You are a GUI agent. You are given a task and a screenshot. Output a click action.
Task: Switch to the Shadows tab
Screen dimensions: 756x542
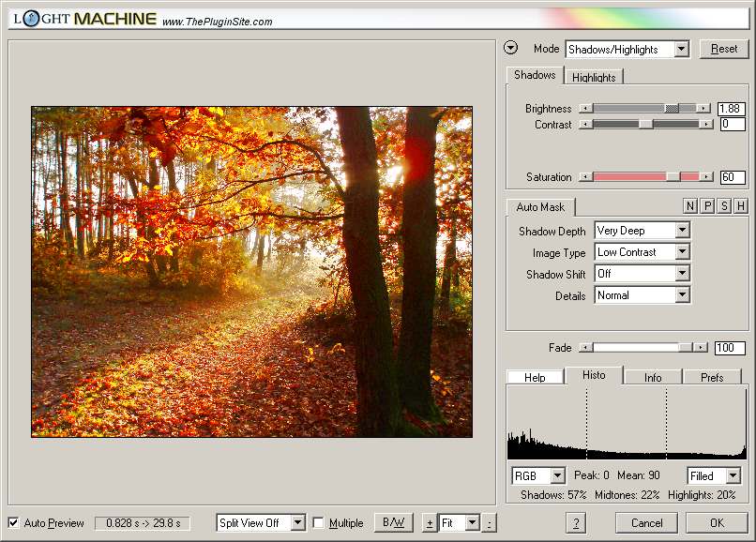[x=535, y=75]
